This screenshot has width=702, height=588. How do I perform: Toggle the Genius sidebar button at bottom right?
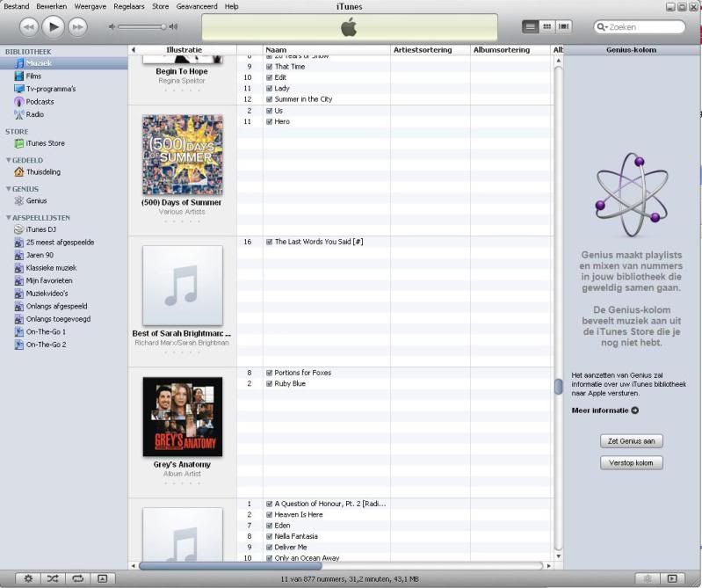[x=648, y=578]
